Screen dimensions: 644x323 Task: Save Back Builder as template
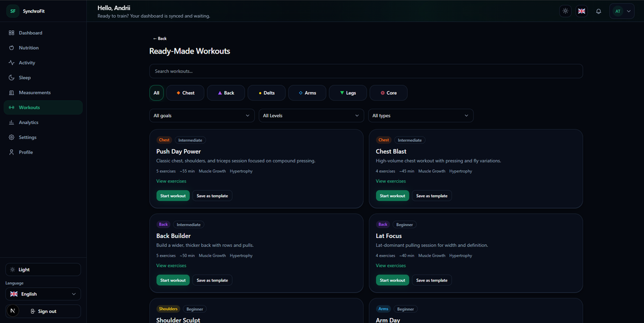(x=213, y=280)
